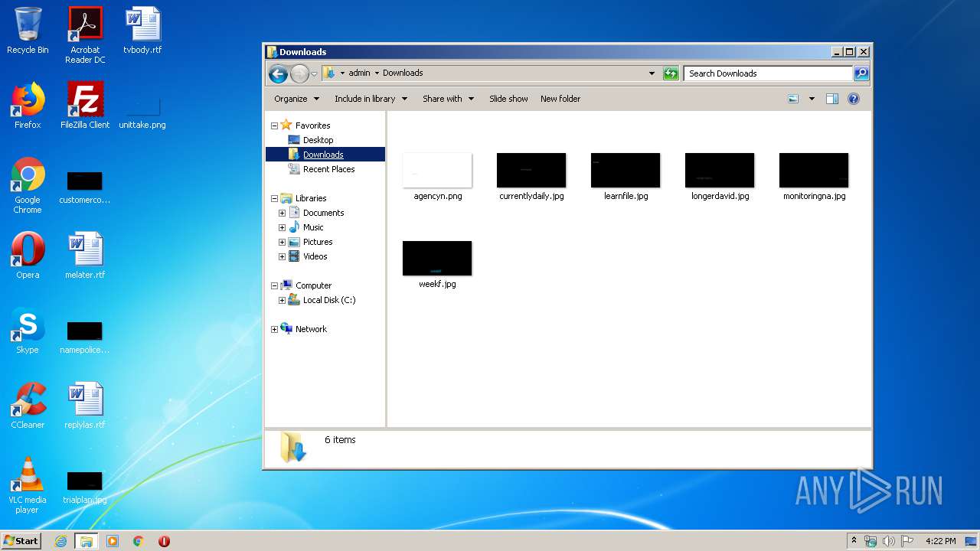Click the volume speaker tray icon
The height and width of the screenshot is (551, 980).
click(x=889, y=541)
